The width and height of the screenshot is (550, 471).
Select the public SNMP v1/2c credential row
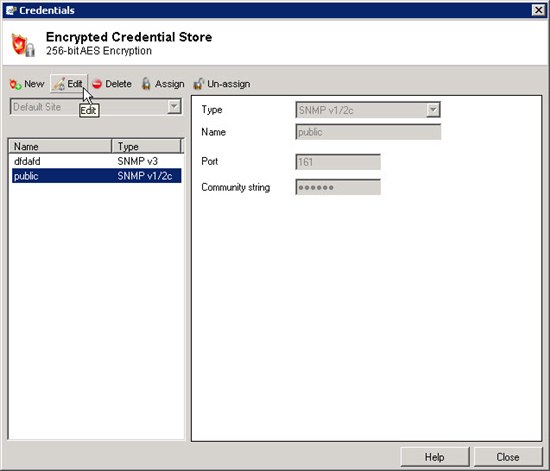tap(96, 176)
